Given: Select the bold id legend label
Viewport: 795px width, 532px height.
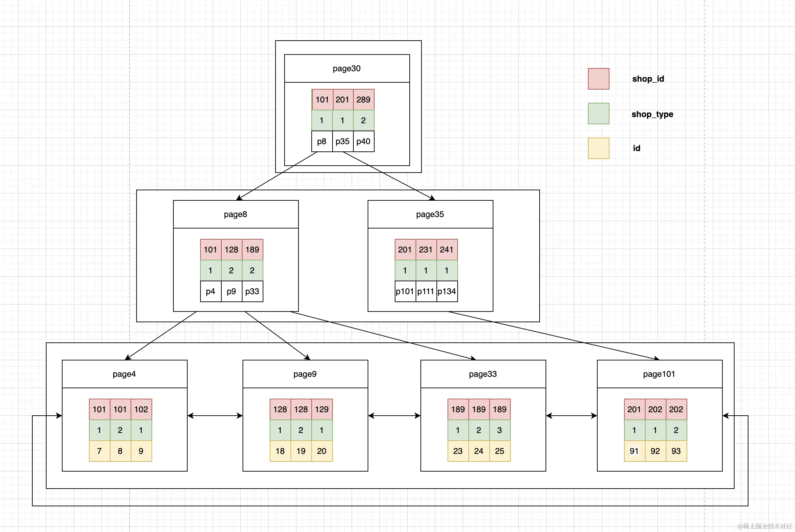Looking at the screenshot, I should [x=637, y=148].
